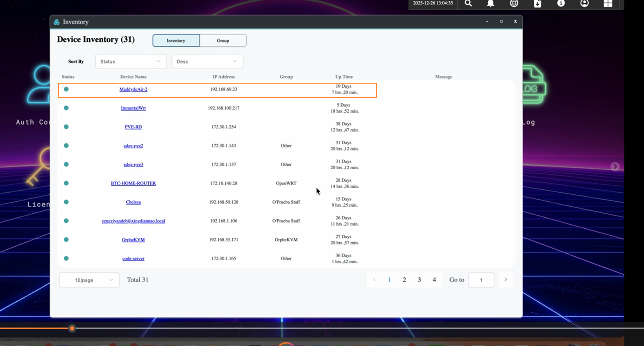
Task: Open the 10/page size dropdown
Action: (89, 280)
